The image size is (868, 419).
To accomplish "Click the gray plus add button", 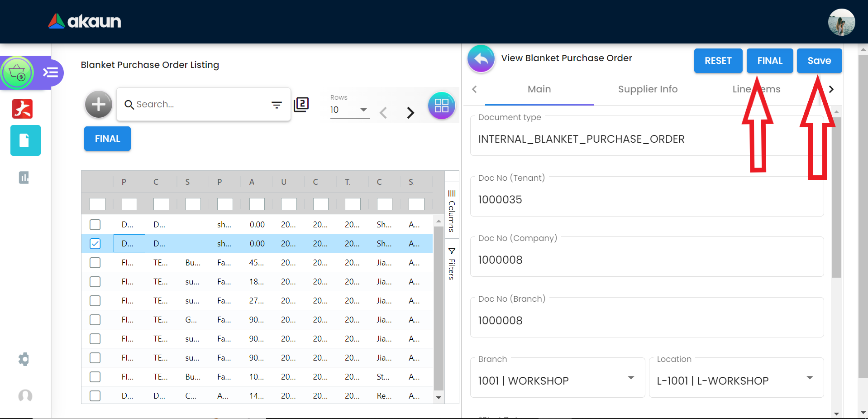I will pyautogui.click(x=98, y=104).
